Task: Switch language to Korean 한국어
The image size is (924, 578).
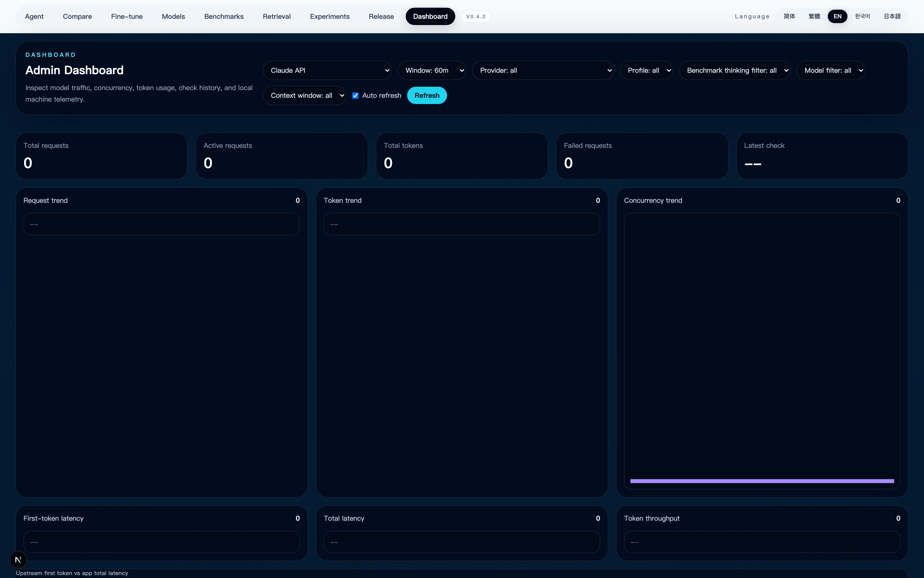Action: 862,16
